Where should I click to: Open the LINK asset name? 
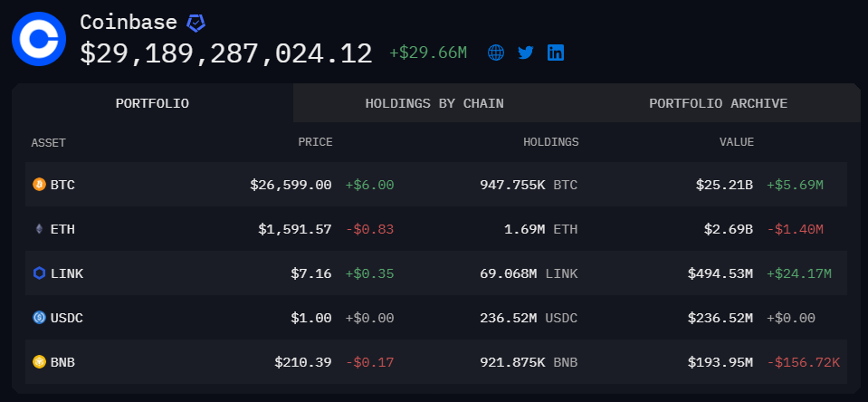point(67,273)
